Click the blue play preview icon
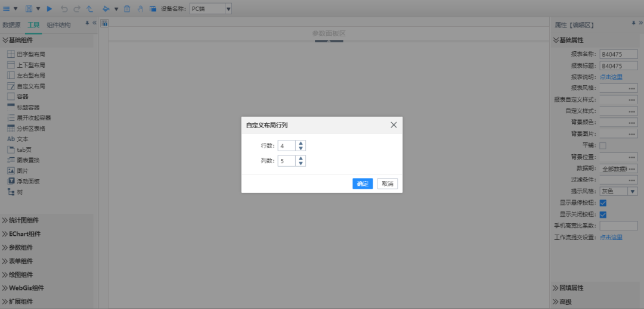This screenshot has width=644, height=309. pos(49,9)
